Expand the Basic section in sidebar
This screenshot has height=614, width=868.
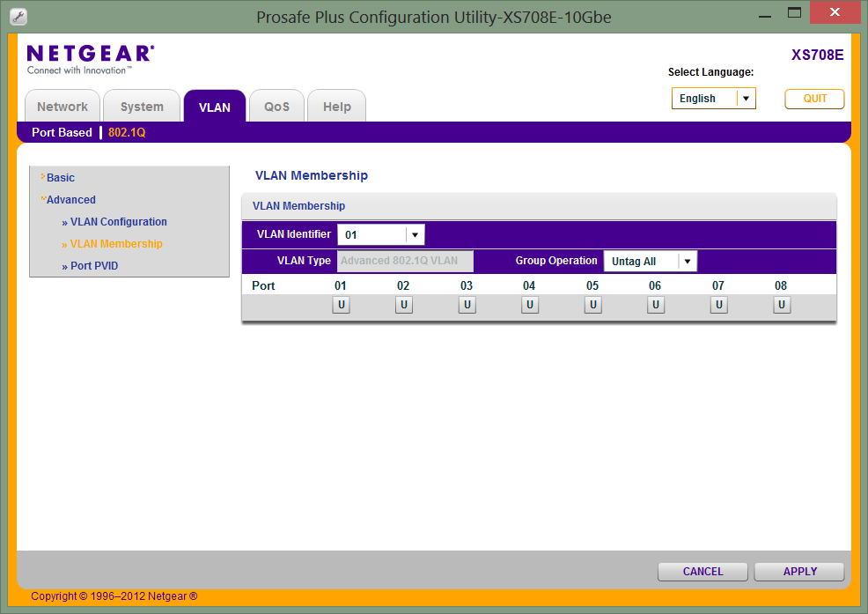coord(61,177)
